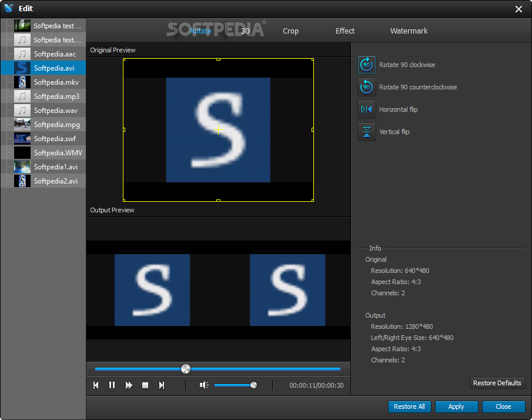
Task: Select Softpedia2.avi in the file list
Action: (43, 181)
